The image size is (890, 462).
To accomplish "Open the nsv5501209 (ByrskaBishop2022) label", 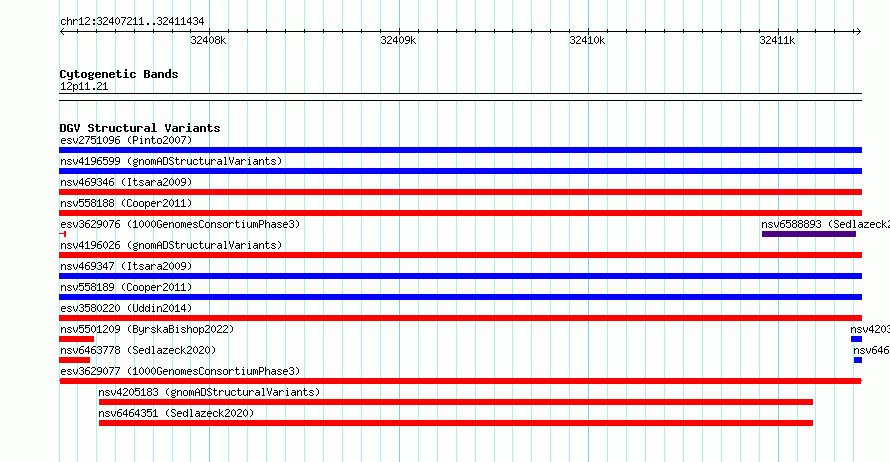I will point(147,329).
